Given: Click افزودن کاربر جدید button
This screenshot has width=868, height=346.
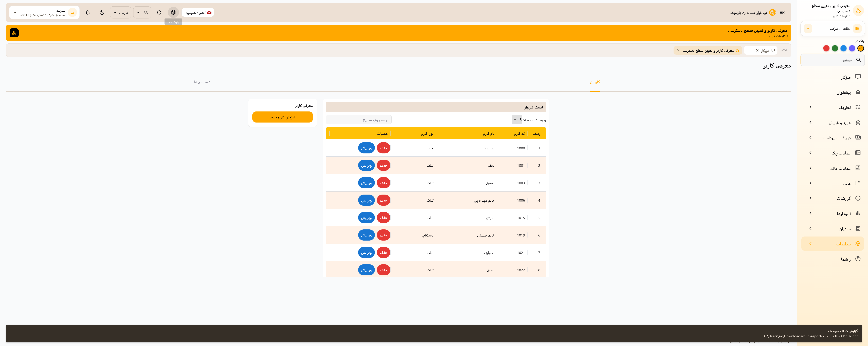Looking at the screenshot, I should coord(282,117).
